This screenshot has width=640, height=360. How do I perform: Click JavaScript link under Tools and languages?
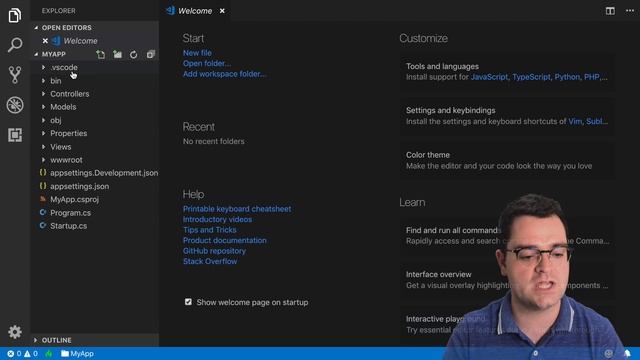point(489,77)
